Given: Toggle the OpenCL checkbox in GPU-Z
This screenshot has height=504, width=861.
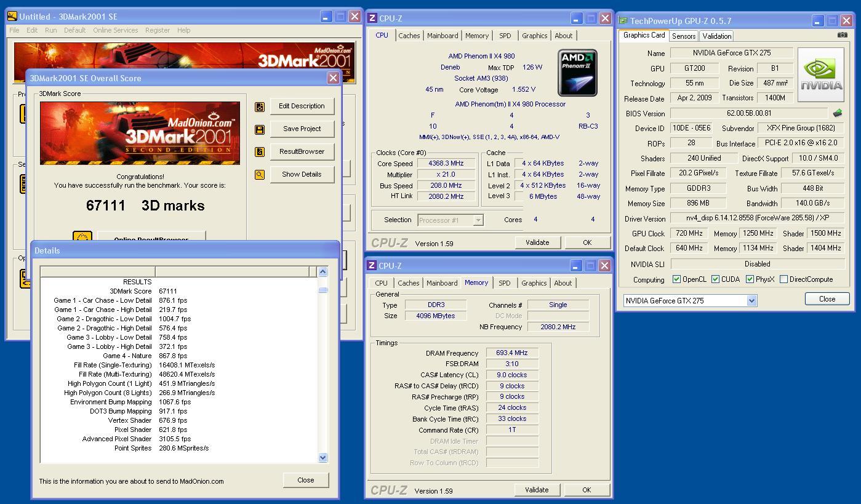Looking at the screenshot, I should (x=676, y=279).
